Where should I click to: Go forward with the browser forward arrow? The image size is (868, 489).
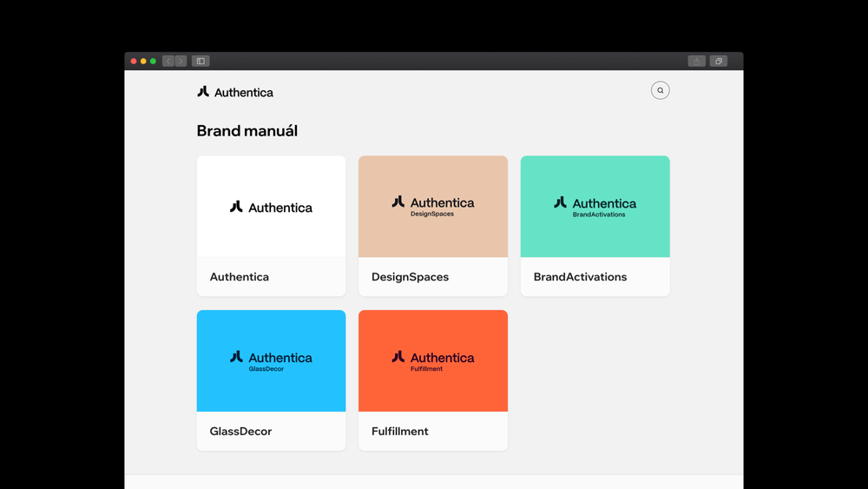pyautogui.click(x=181, y=61)
